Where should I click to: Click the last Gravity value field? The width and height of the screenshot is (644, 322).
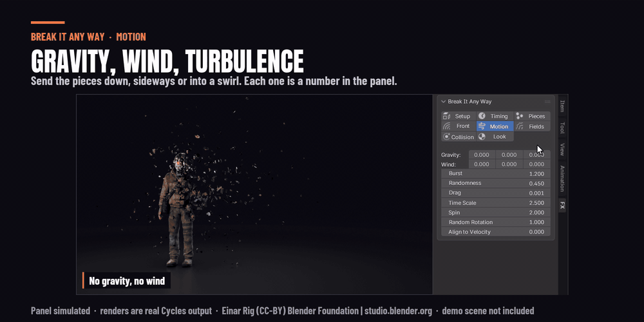pos(537,155)
